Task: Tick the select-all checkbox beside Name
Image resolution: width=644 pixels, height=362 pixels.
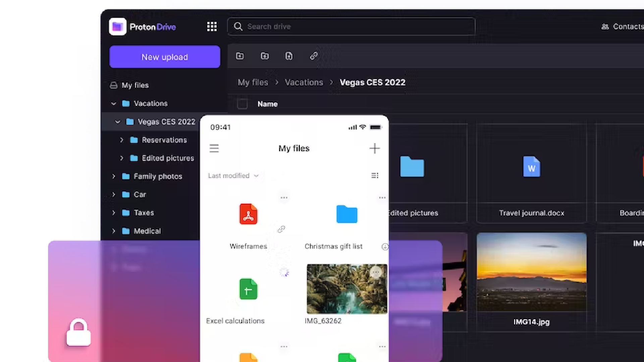Action: (242, 104)
